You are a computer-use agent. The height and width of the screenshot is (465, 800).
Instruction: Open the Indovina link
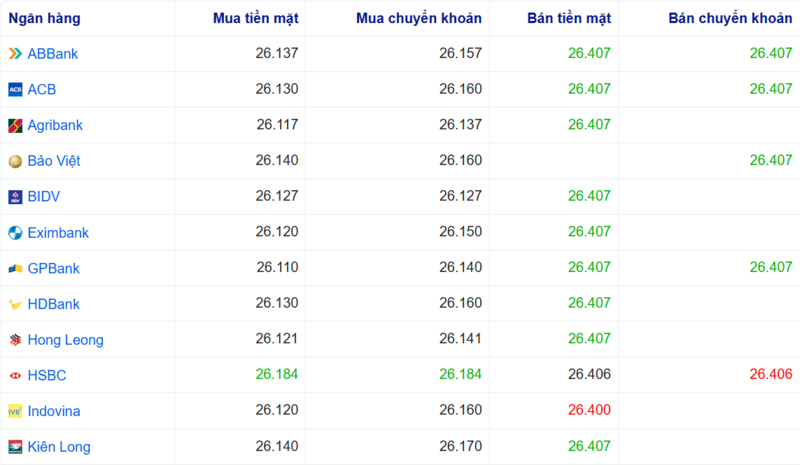54,411
